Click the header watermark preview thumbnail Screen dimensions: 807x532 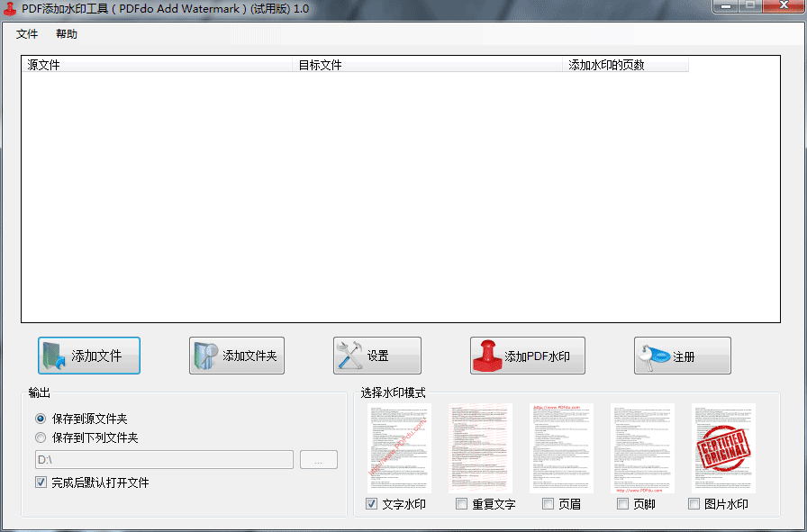coord(561,448)
